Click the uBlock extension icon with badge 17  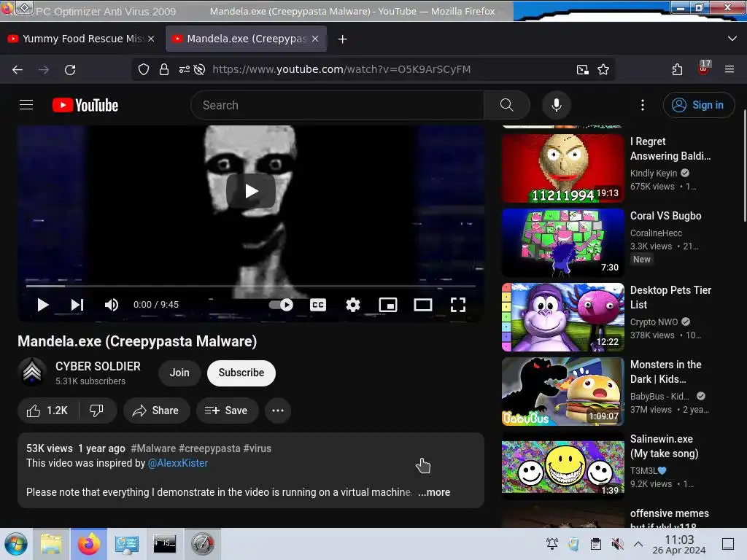[x=704, y=68]
